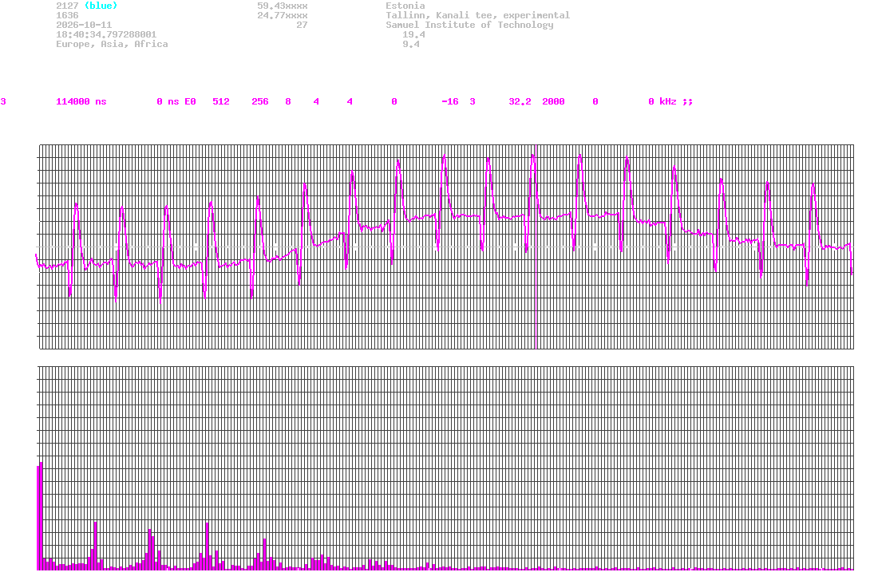Viewport: 874px width, 588px height.
Task: Click the -16 parameter value
Action: [450, 101]
